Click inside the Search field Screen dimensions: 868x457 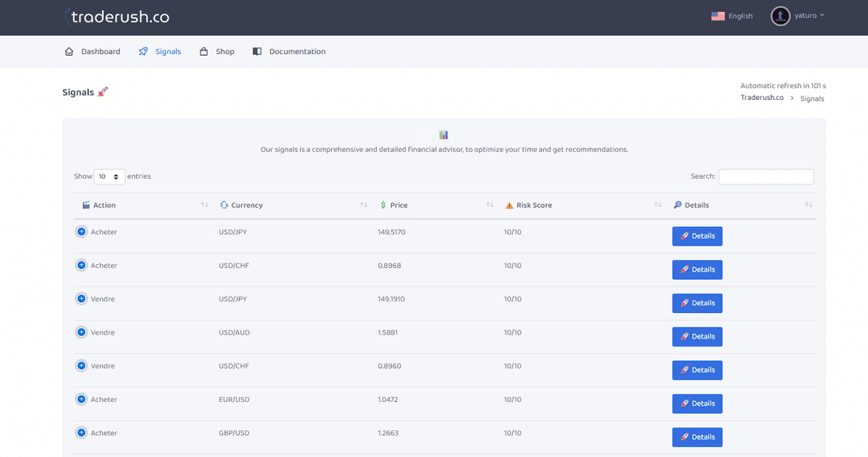(x=765, y=176)
